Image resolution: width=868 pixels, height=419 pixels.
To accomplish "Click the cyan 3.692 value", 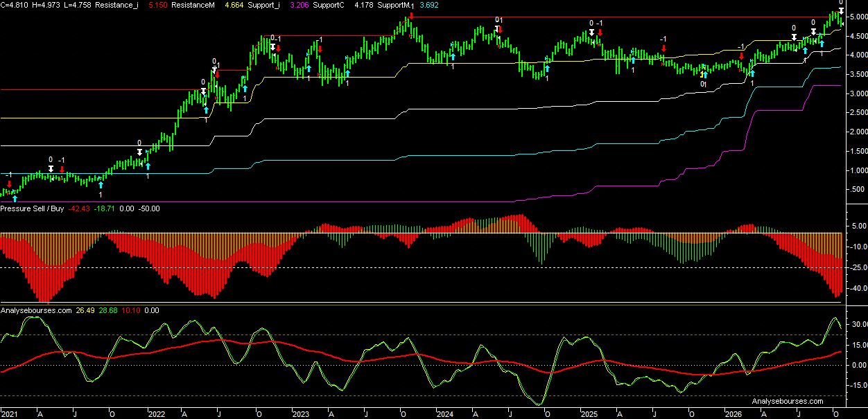I will 430,5.
